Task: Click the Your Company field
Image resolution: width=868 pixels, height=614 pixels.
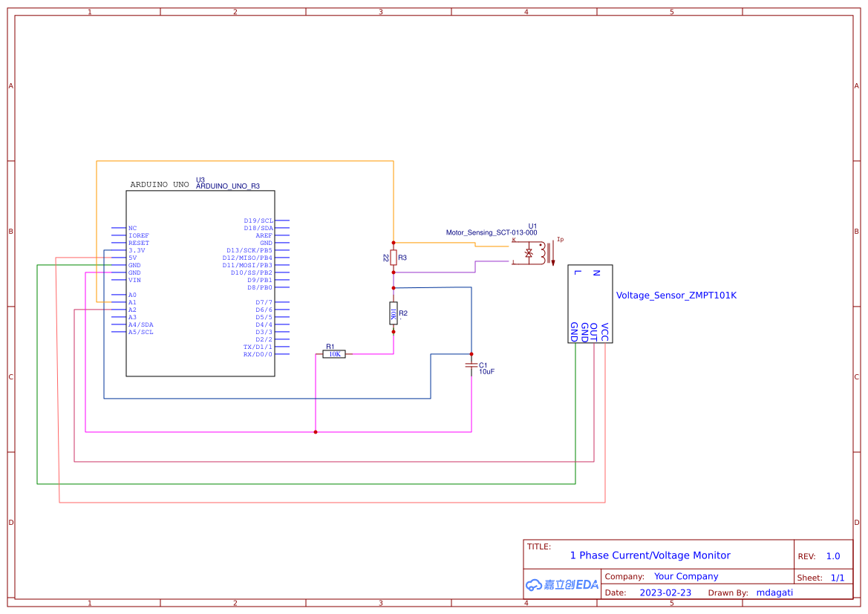Action: 686,576
